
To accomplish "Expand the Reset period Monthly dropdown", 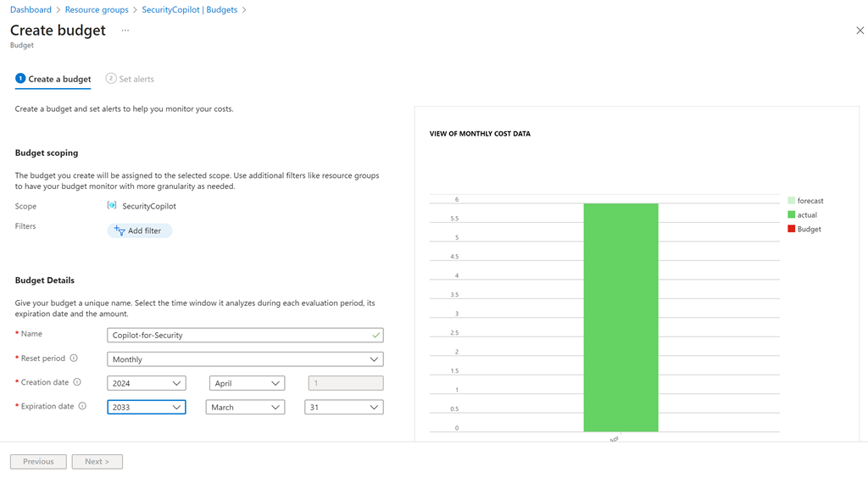I will click(x=245, y=359).
